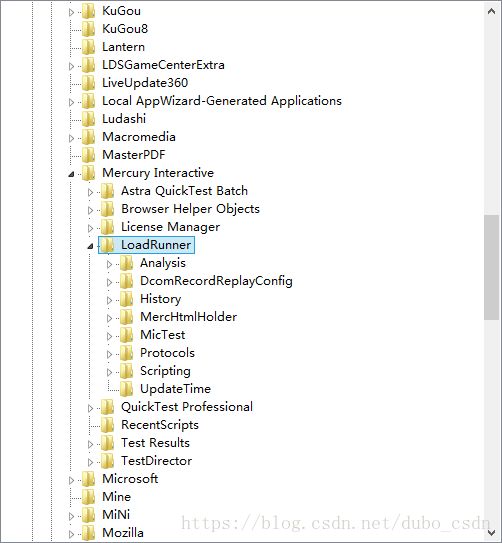Expand the Analysis subkey

click(x=109, y=265)
